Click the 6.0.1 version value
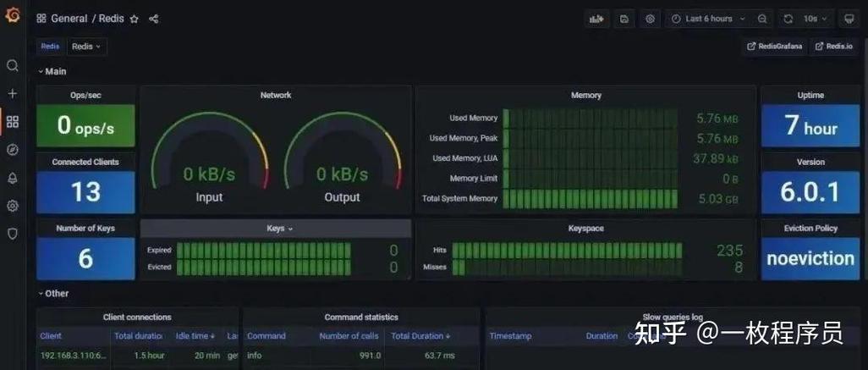This screenshot has height=370, width=868. tap(810, 192)
